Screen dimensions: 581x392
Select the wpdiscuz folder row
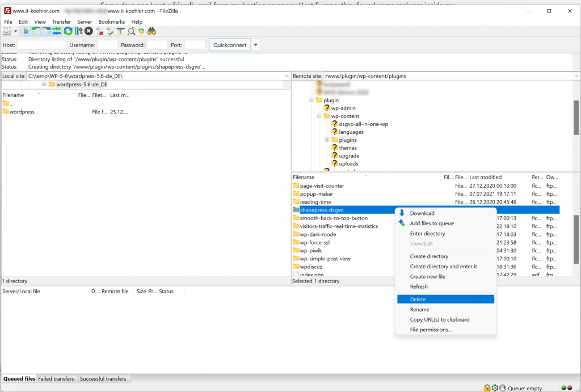tap(426, 267)
